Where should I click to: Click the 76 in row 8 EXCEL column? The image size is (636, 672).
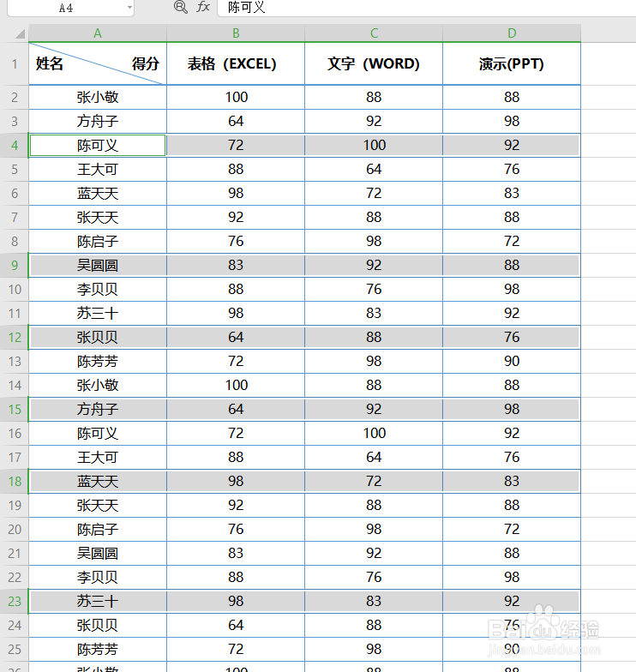[236, 242]
